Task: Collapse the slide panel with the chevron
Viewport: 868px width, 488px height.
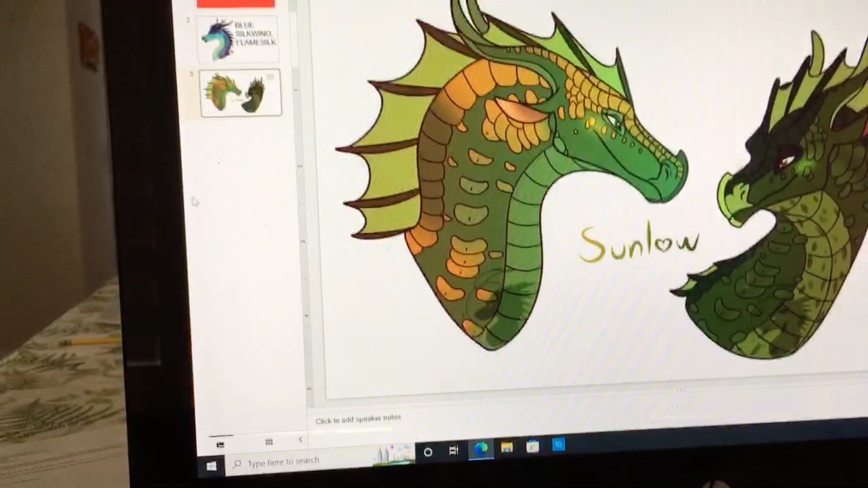Action: pyautogui.click(x=300, y=440)
